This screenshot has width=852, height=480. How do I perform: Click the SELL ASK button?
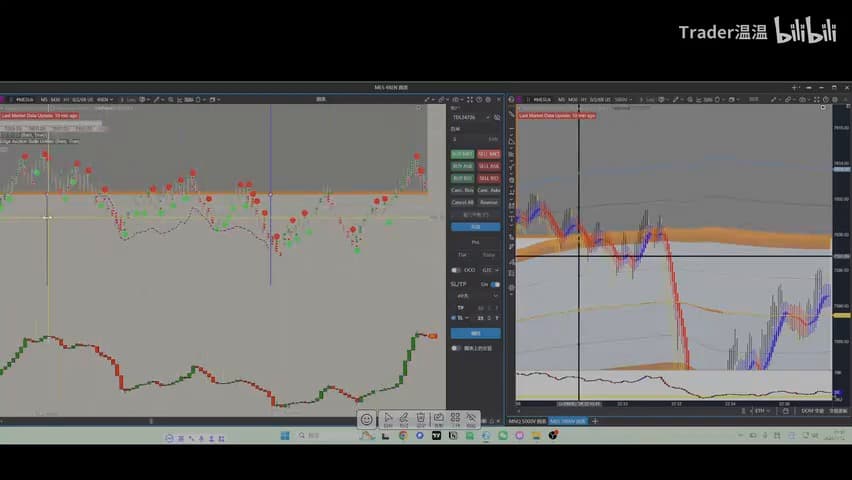pos(488,166)
